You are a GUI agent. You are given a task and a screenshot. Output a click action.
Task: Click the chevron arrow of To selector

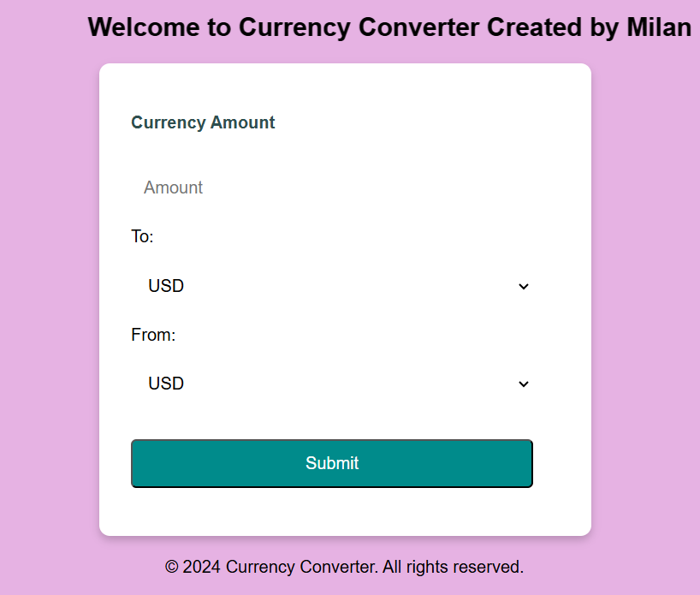click(523, 286)
